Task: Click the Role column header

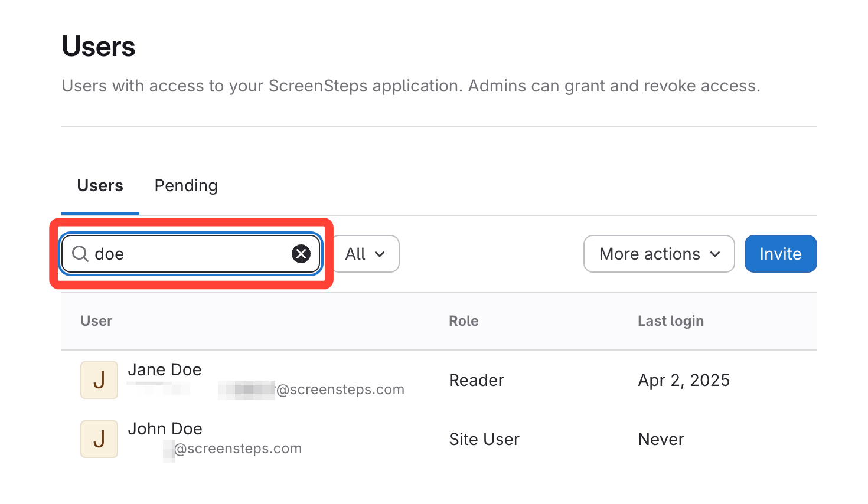Action: (464, 321)
